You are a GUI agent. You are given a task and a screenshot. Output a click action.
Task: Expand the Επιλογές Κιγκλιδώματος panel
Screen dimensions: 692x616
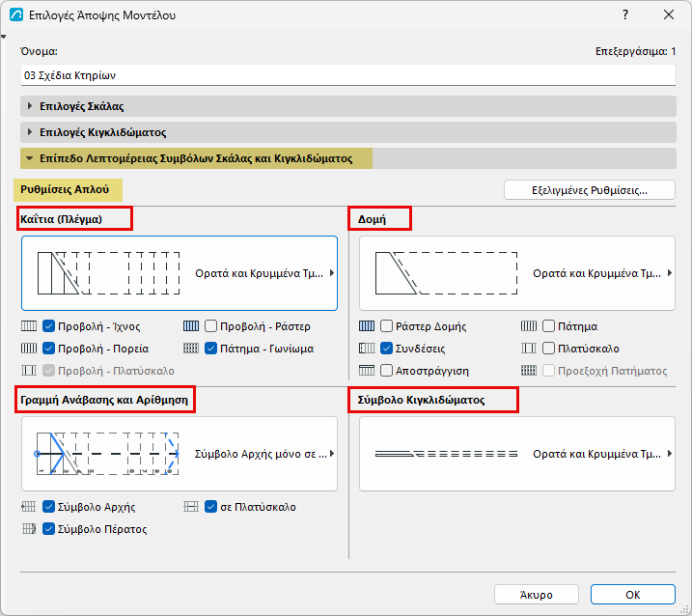pyautogui.click(x=348, y=132)
